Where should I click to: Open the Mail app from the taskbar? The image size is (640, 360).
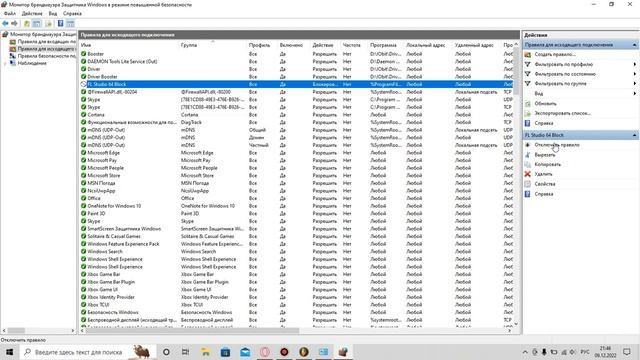pos(245,352)
